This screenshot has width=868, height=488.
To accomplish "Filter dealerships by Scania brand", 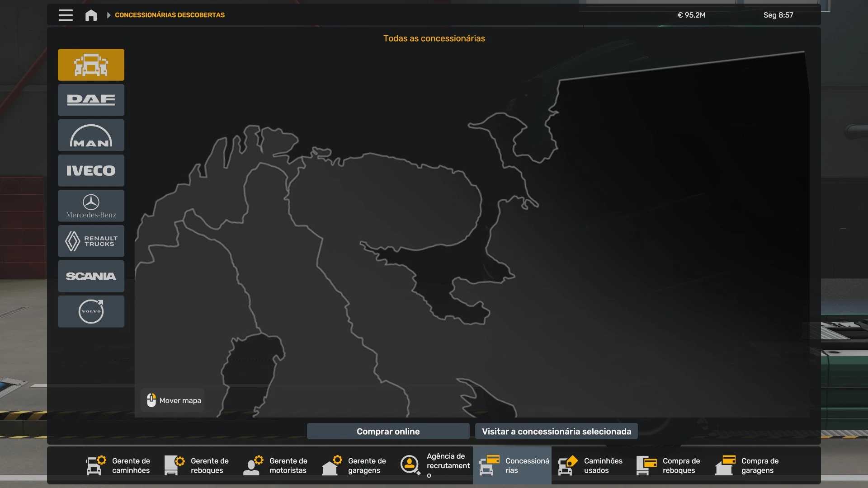I will point(91,276).
